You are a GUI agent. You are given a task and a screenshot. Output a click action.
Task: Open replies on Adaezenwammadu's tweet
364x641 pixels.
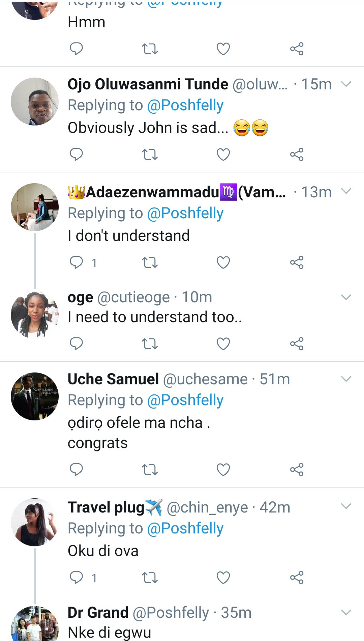pos(76,262)
